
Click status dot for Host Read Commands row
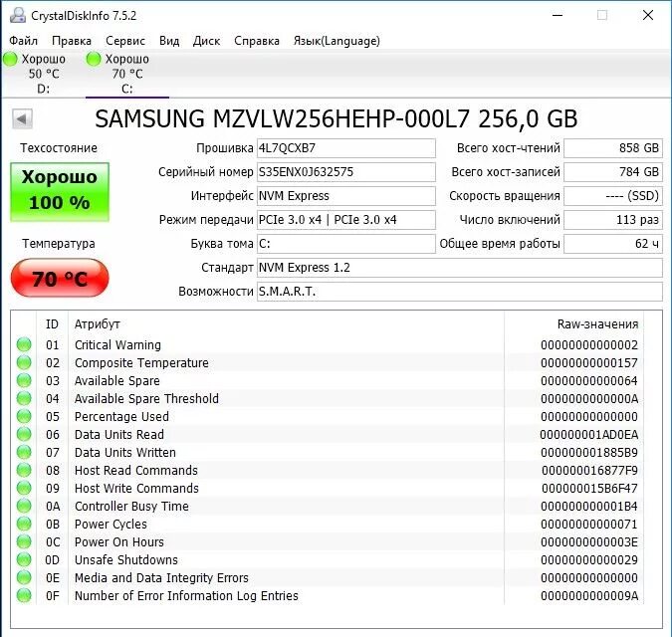point(24,470)
